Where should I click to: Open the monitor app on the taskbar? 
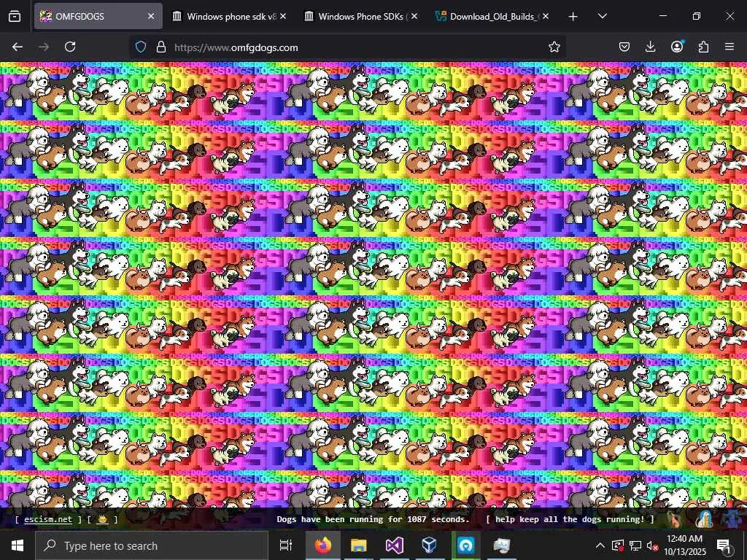(501, 545)
